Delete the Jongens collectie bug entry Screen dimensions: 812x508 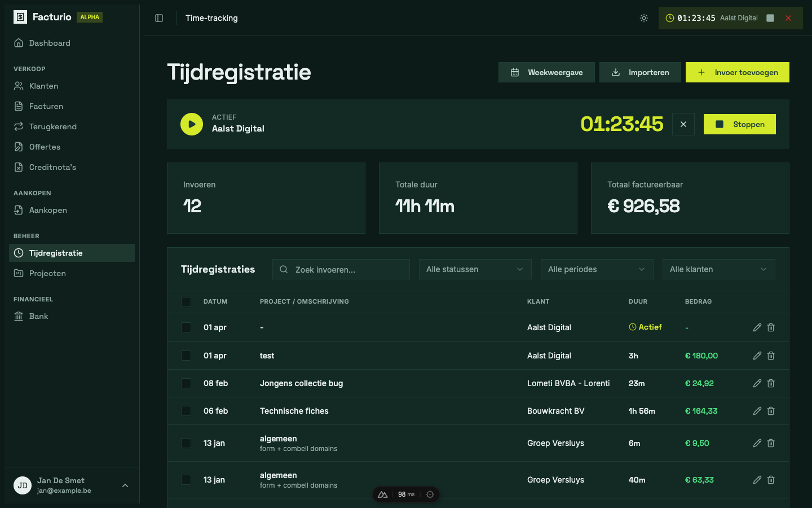pos(771,383)
